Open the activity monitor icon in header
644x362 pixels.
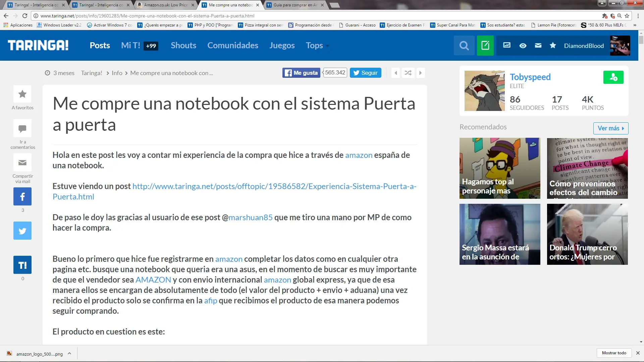click(x=506, y=45)
